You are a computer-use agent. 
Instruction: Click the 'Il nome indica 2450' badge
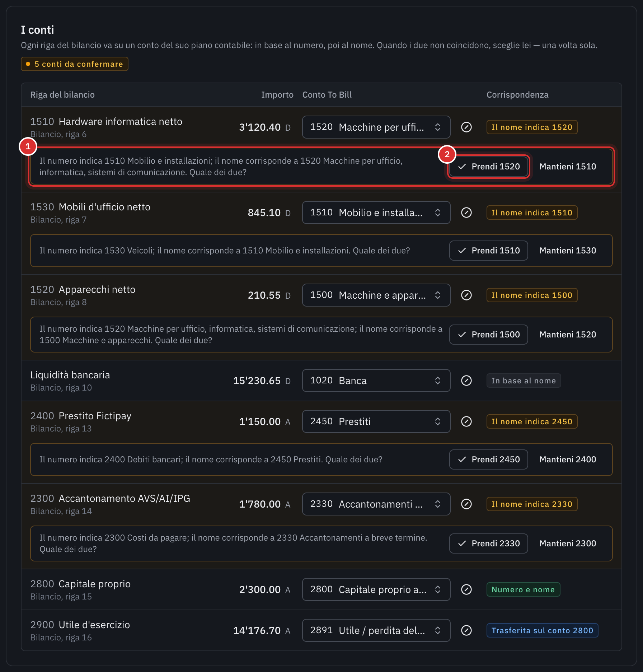coord(532,421)
